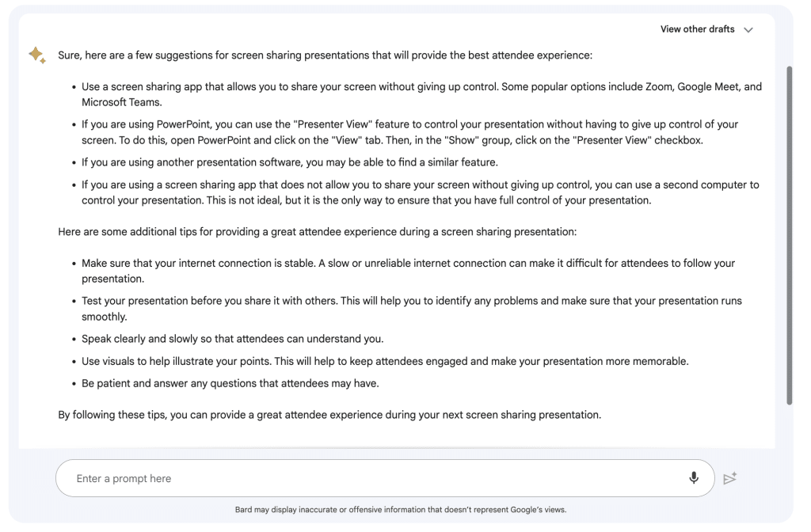Click the bullet about PowerPoint Presenter View
The width and height of the screenshot is (811, 532).
pos(409,132)
